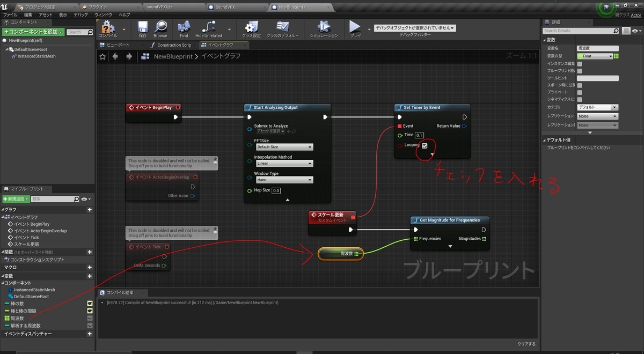
Task: Toggle closed eye for 周波数 variable
Action: [x=90, y=318]
